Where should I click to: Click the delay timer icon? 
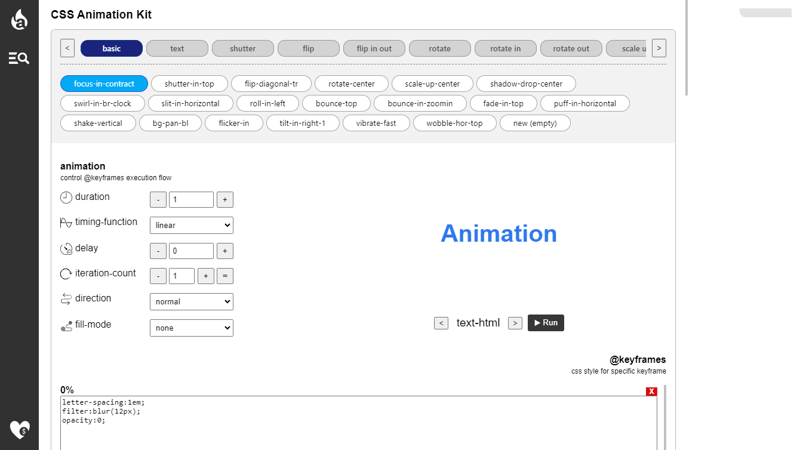pos(66,249)
